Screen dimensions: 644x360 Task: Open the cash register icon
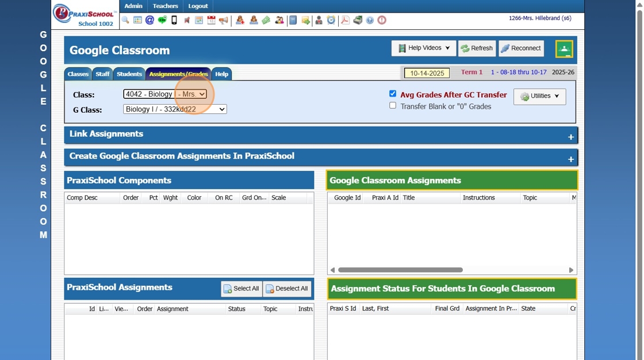[x=358, y=20]
